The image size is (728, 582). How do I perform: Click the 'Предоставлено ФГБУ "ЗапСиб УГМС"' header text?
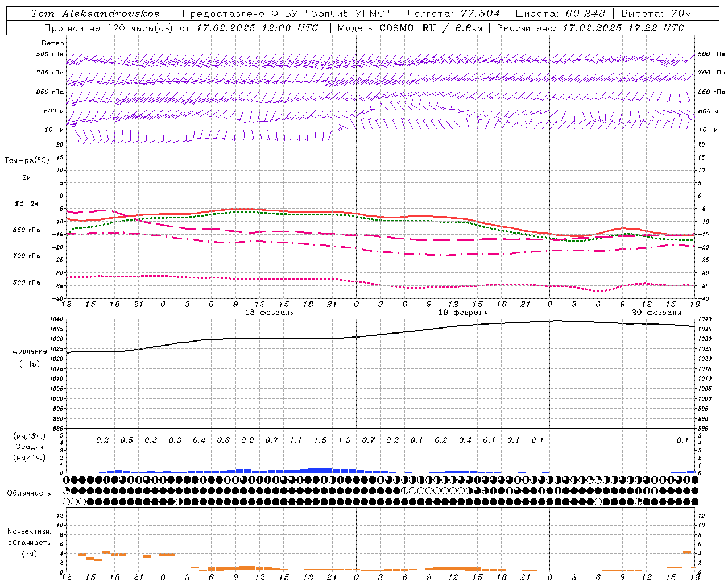click(x=286, y=14)
